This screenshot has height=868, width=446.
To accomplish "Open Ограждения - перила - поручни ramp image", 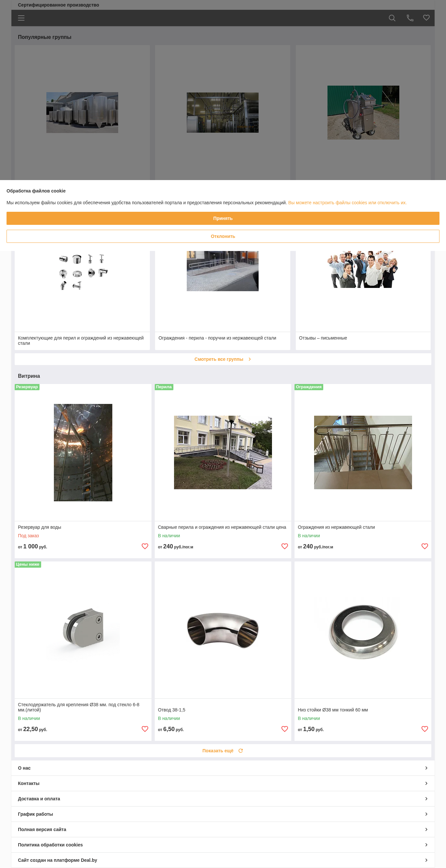I will tap(222, 271).
